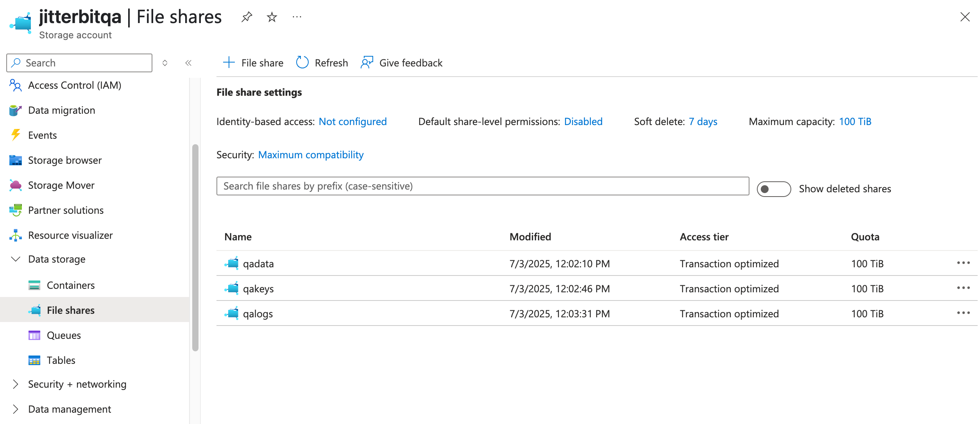Open the header more-options ellipsis
The height and width of the screenshot is (424, 980).
(x=297, y=17)
